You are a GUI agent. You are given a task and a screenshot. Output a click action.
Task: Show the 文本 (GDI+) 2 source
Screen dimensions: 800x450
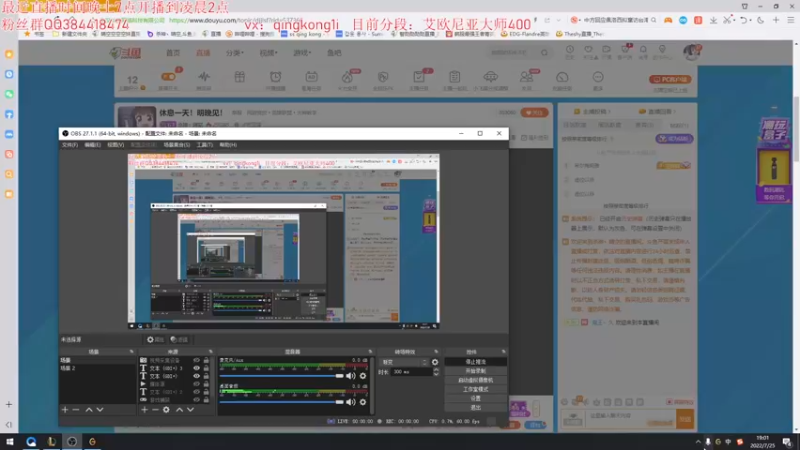[196, 392]
